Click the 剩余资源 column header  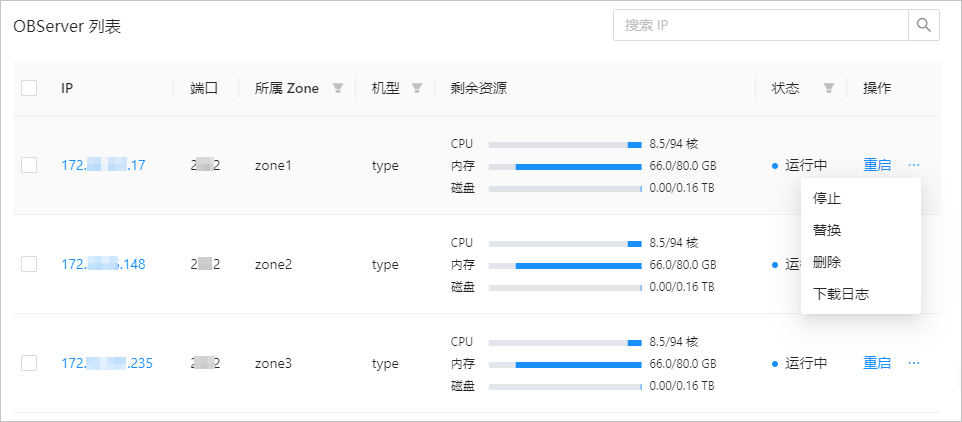479,88
